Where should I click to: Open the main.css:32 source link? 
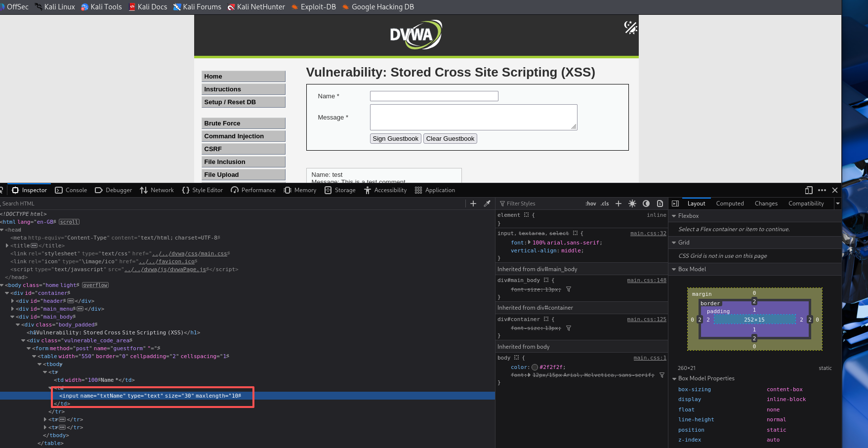coord(648,233)
